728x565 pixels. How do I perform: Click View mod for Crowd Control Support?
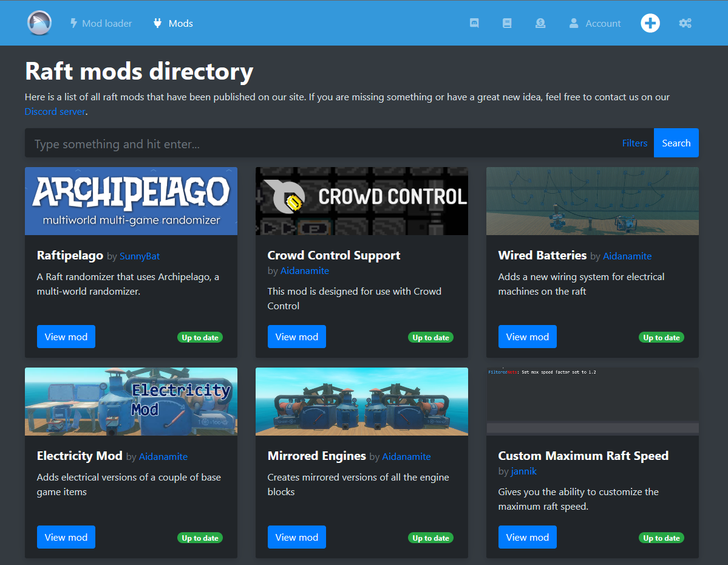pos(297,337)
